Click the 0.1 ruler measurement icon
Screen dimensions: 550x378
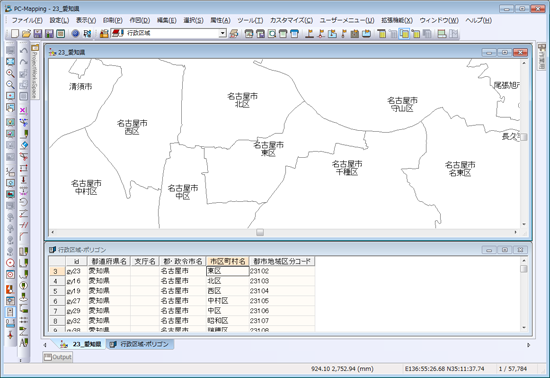[x=10, y=323]
